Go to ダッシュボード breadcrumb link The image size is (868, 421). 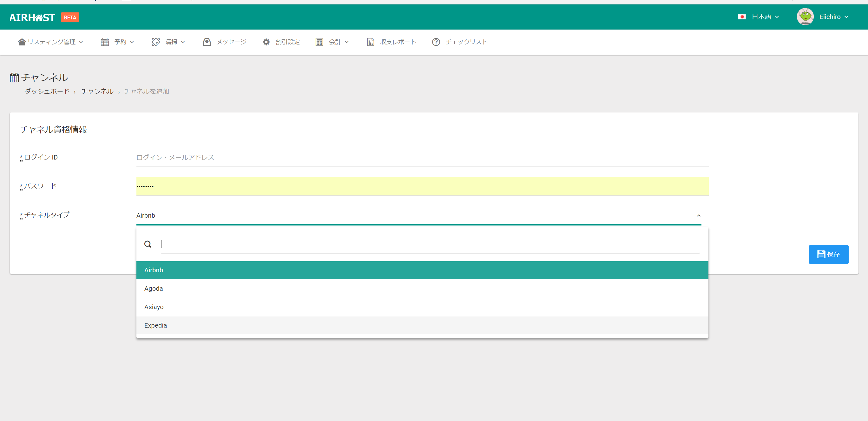tap(47, 92)
